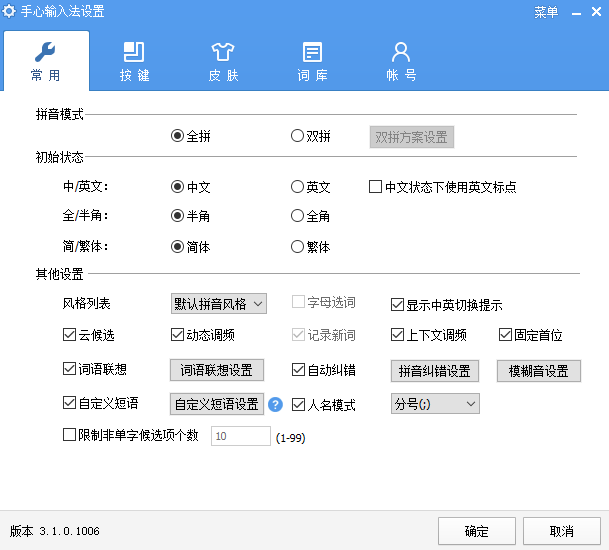Expand the 默认拼音风格 dropdown

(218, 303)
